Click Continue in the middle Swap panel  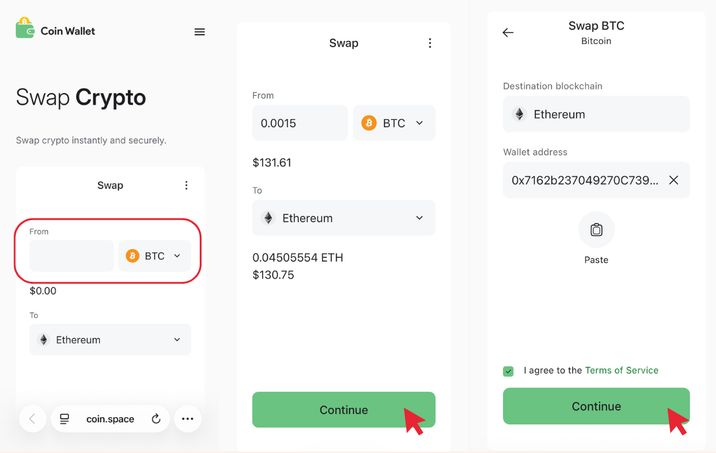pyautogui.click(x=343, y=410)
